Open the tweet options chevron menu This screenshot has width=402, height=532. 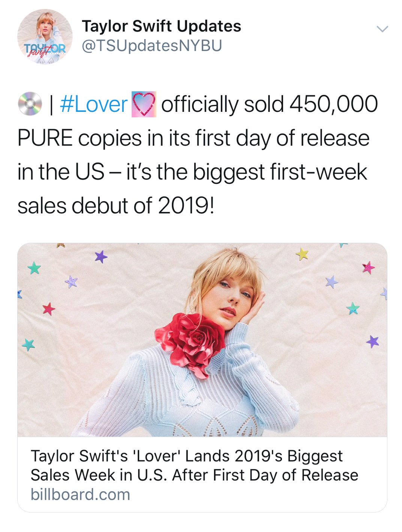[x=382, y=29]
